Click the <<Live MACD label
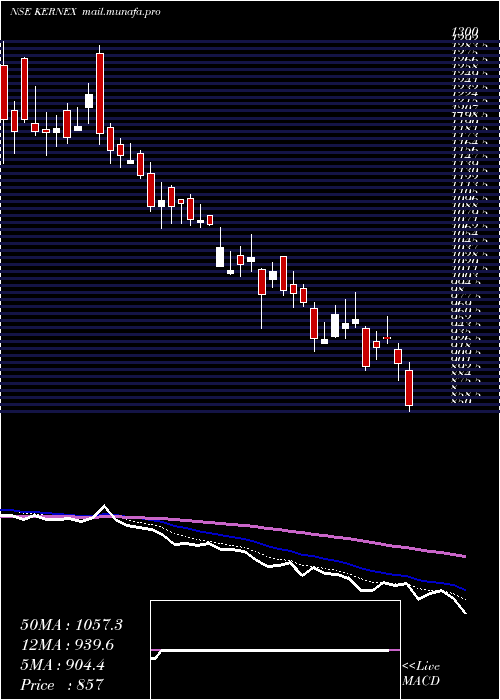 point(421,674)
